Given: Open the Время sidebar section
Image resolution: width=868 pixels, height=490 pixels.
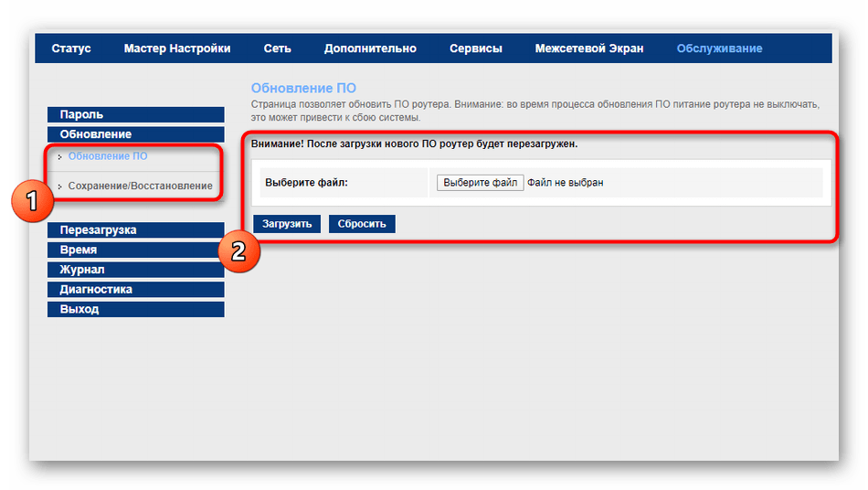Looking at the screenshot, I should click(x=135, y=250).
